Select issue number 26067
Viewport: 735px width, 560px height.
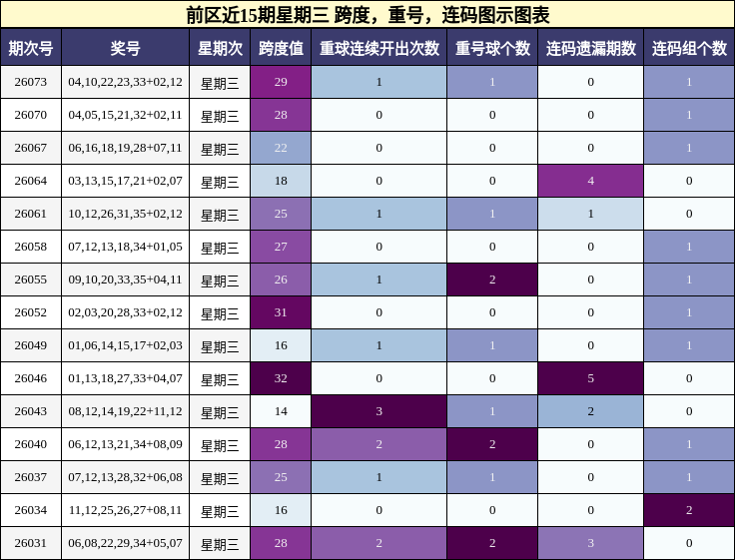pyautogui.click(x=31, y=148)
